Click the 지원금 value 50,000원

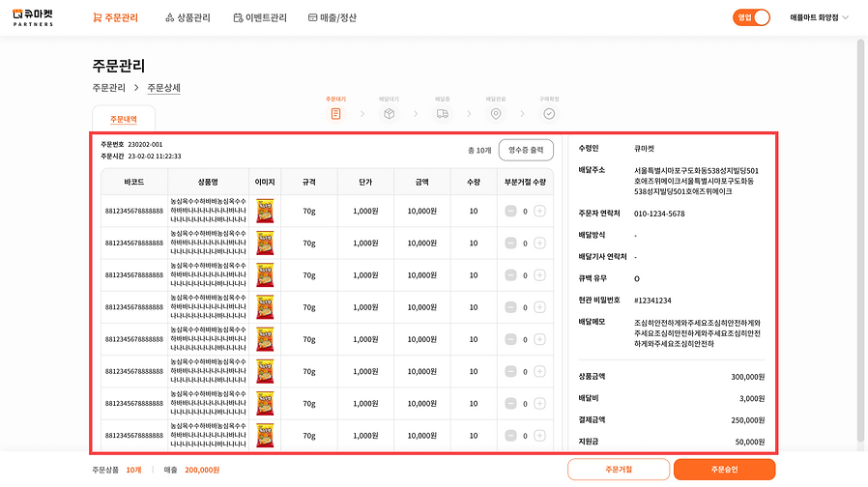[749, 442]
